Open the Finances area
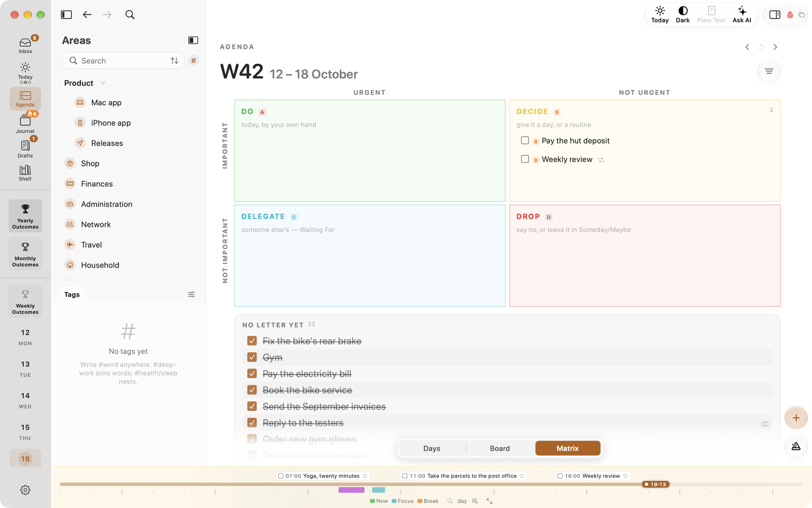This screenshot has height=508, width=812. [97, 184]
